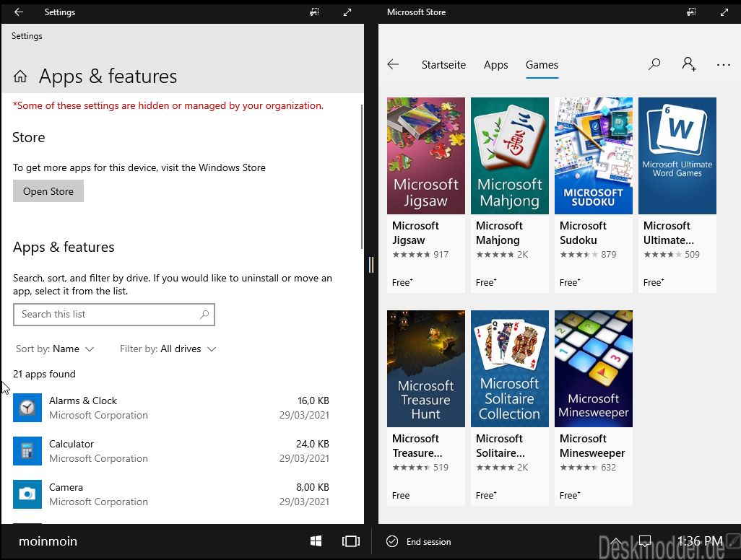Click Calculator size 24,0 KB
Image resolution: width=741 pixels, height=560 pixels.
click(313, 445)
